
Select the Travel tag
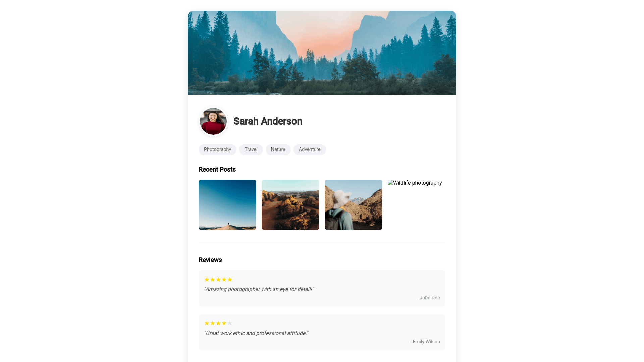251,149
